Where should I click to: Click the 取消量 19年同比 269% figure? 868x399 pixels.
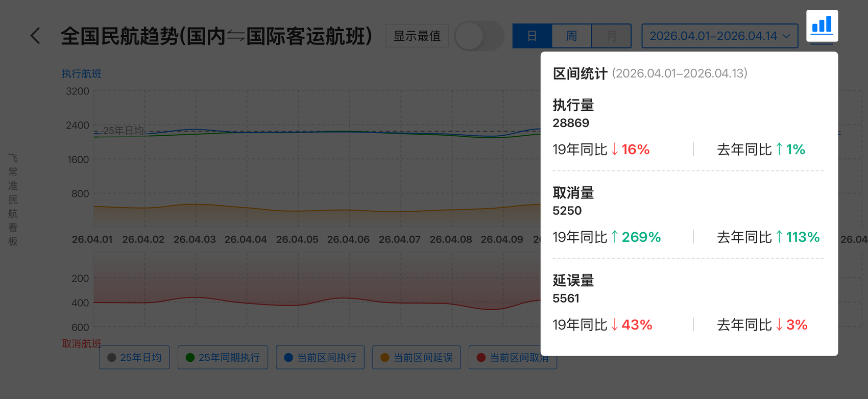pos(641,237)
